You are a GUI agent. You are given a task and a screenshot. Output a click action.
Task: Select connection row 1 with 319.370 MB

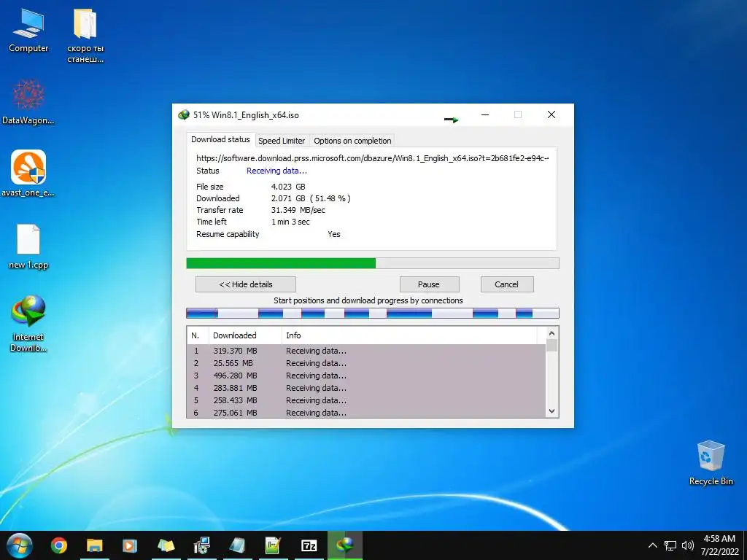click(x=366, y=351)
